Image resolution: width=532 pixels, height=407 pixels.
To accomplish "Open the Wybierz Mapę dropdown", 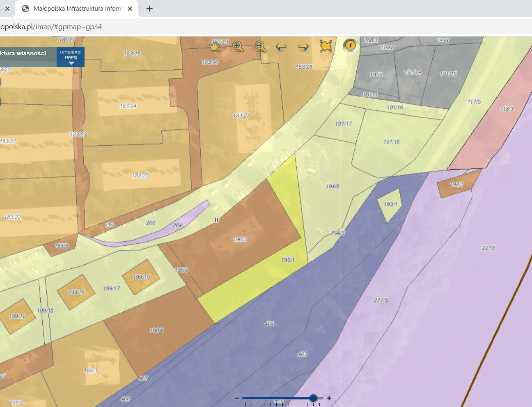I will click(71, 57).
